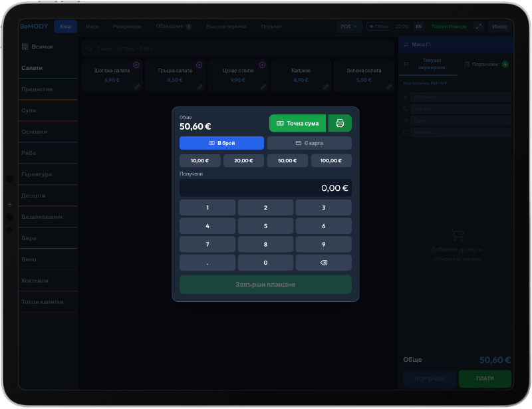
Task: Switch payment method to С карта
Action: tap(309, 143)
